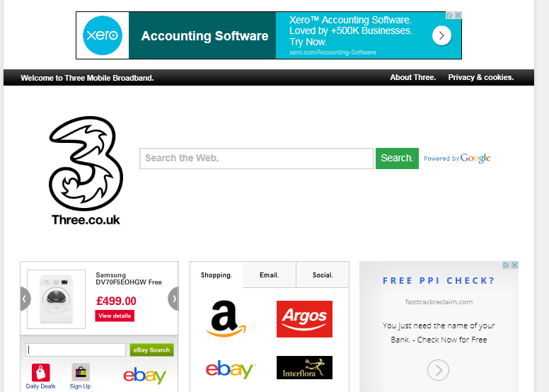549x392 pixels.
Task: Open the Amazon shopping logo
Action: (226, 319)
